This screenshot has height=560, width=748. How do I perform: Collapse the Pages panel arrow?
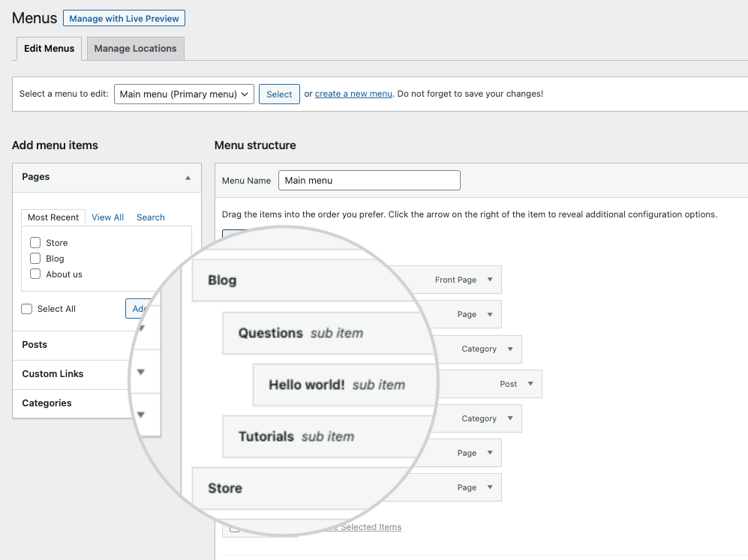click(x=188, y=178)
